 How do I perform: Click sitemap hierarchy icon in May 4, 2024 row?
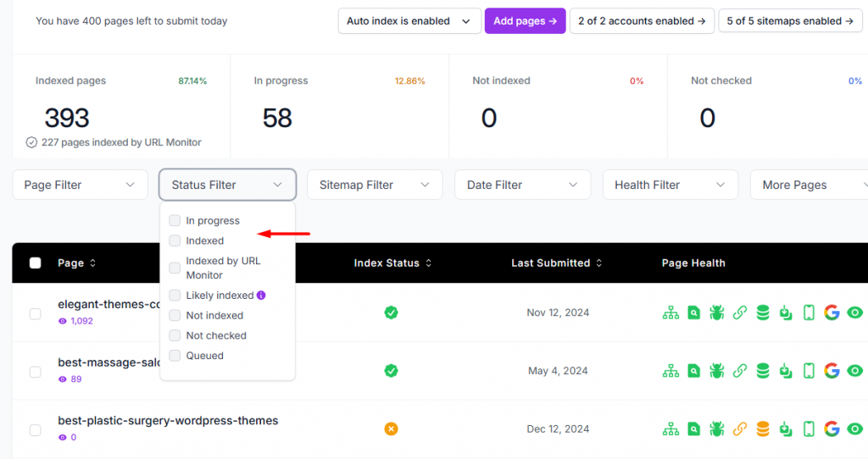pos(671,371)
